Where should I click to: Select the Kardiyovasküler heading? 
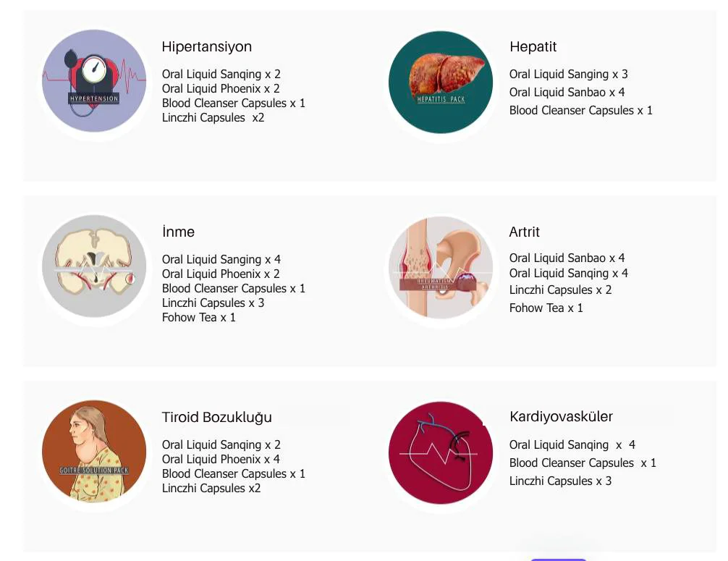[561, 417]
